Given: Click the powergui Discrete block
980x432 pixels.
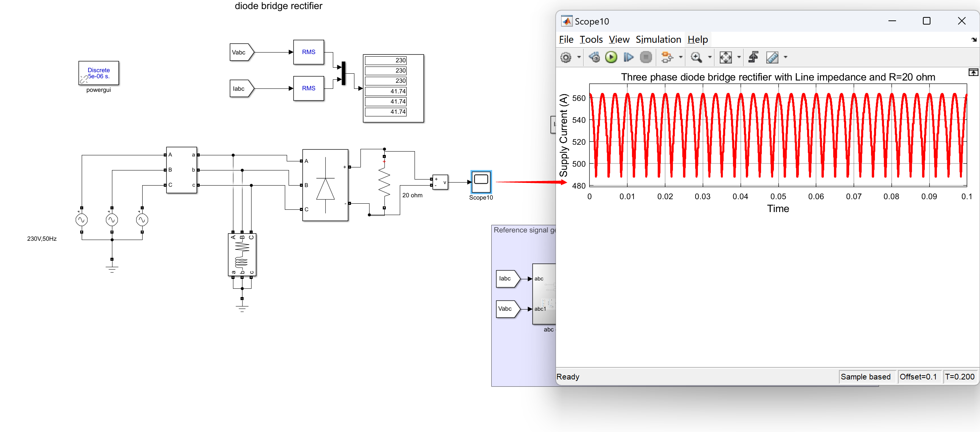Looking at the screenshot, I should click(99, 73).
